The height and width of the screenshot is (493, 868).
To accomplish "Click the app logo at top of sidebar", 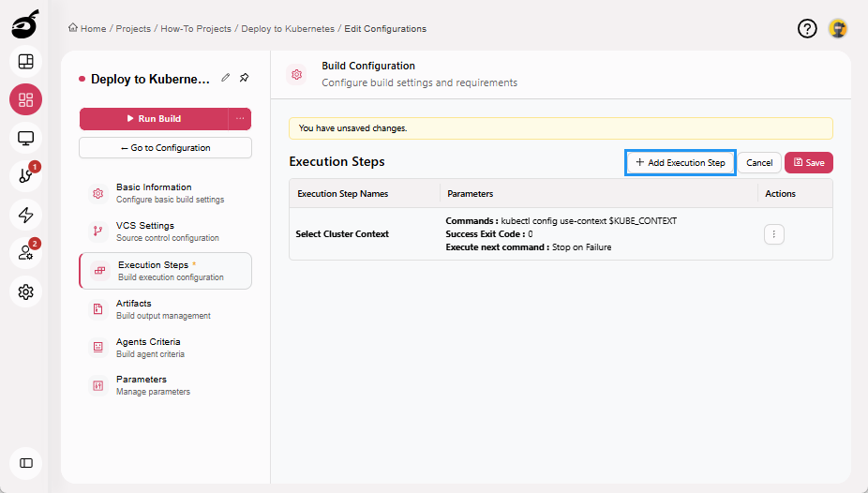I will click(x=25, y=23).
